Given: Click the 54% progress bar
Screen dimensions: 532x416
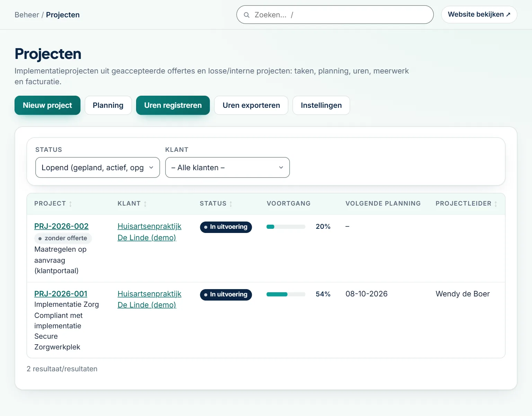Looking at the screenshot, I should pos(286,294).
